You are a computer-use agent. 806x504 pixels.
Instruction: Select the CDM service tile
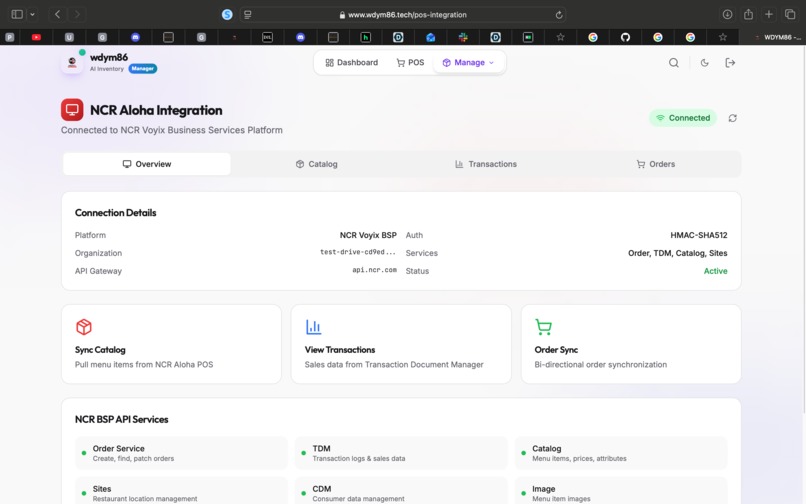point(401,491)
